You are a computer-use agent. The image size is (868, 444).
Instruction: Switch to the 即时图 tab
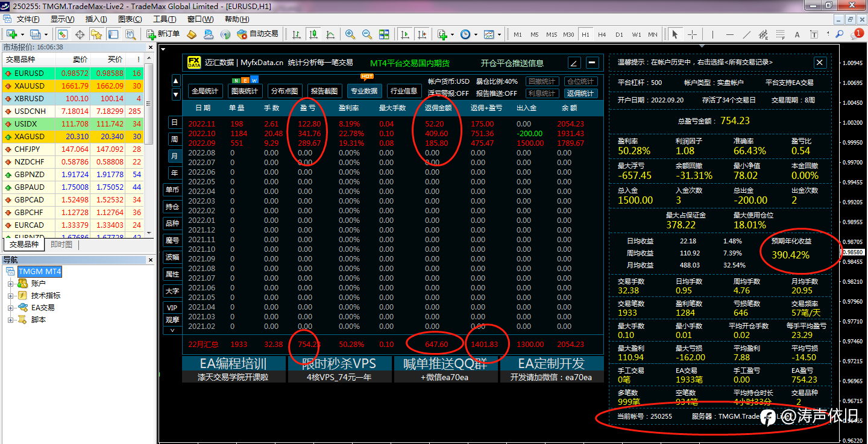tap(61, 245)
